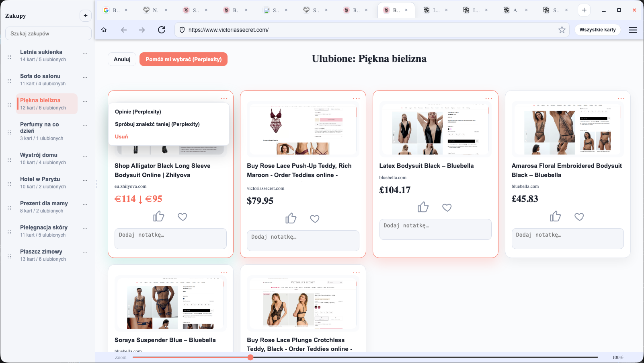Image resolution: width=644 pixels, height=363 pixels.
Task: Select Opinie (Perplexity) menu entry
Action: [x=138, y=112]
